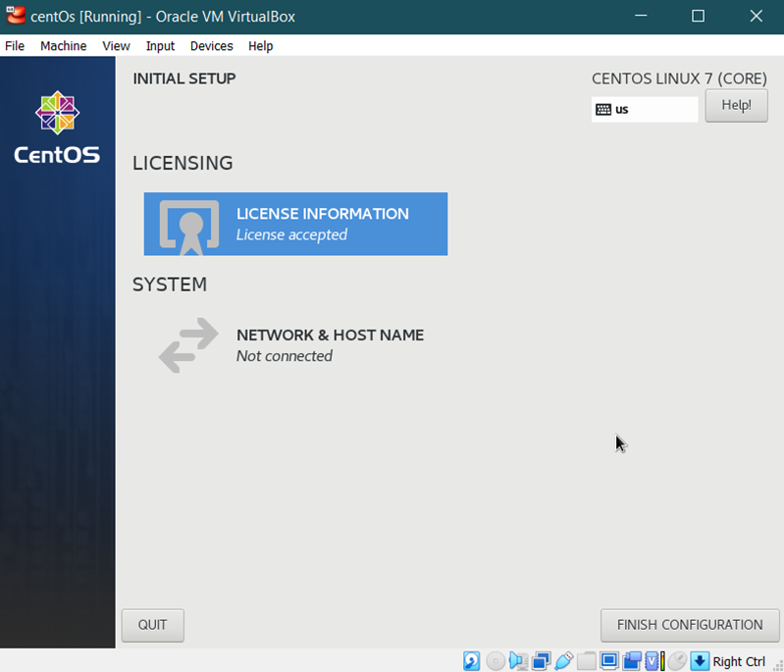The image size is (784, 672).
Task: Minimize the VirtualBox window
Action: click(641, 16)
